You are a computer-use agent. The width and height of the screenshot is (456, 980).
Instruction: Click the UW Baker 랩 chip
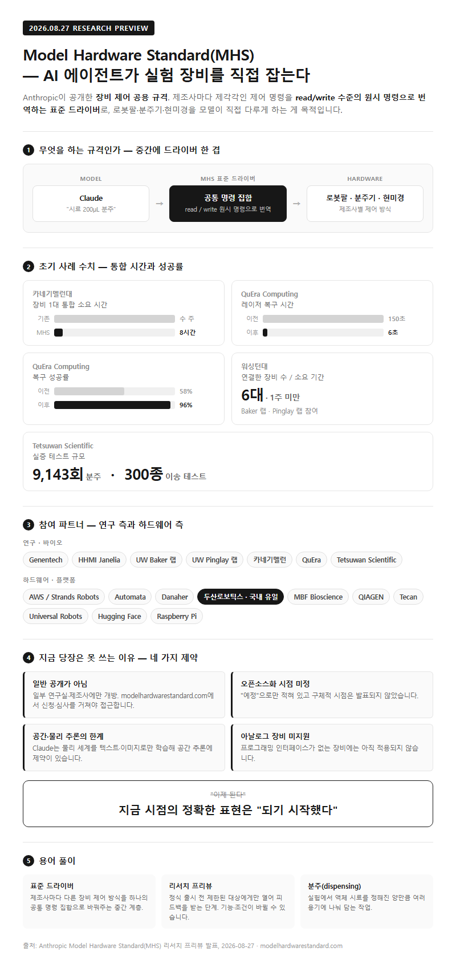[x=156, y=560]
